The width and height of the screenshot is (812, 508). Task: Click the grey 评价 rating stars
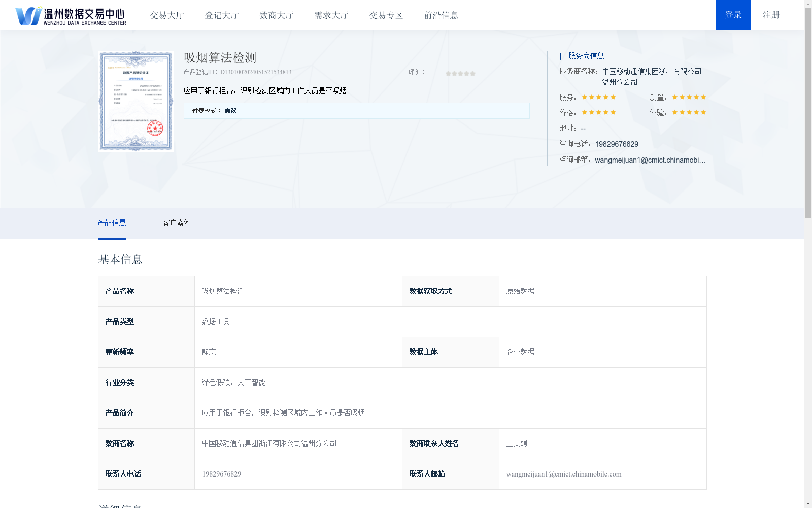point(460,74)
